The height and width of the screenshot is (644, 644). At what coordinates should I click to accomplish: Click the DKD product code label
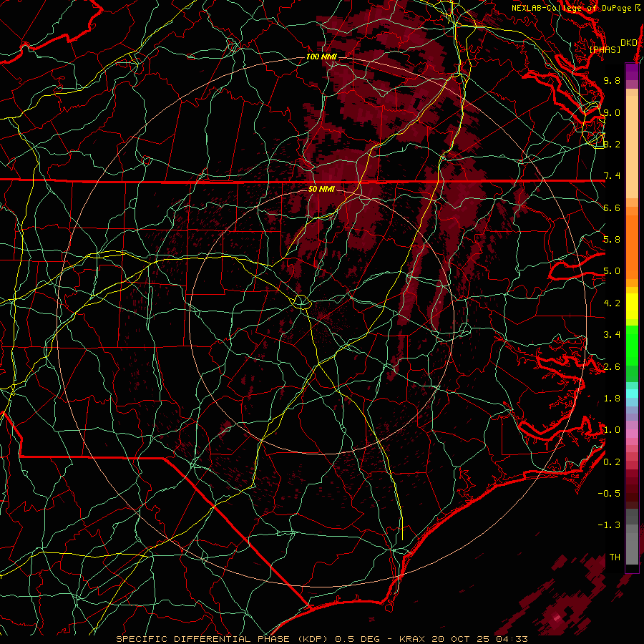(628, 43)
